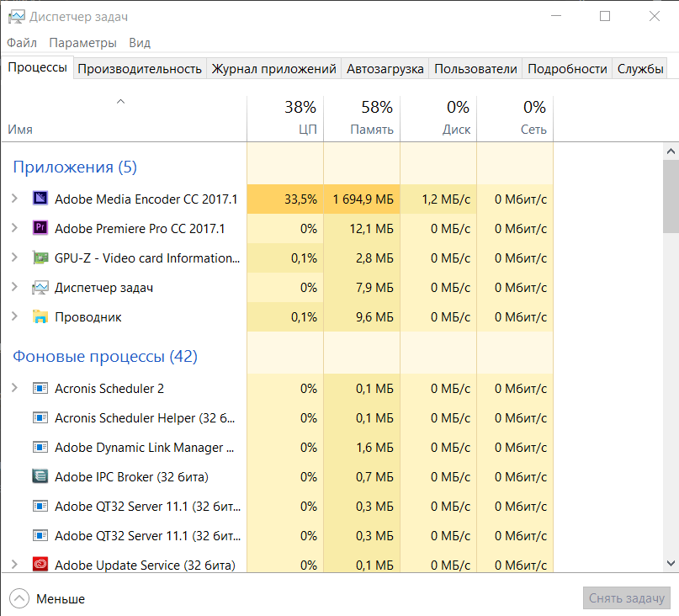Click the 0,7 МБ memory cell

(362, 476)
